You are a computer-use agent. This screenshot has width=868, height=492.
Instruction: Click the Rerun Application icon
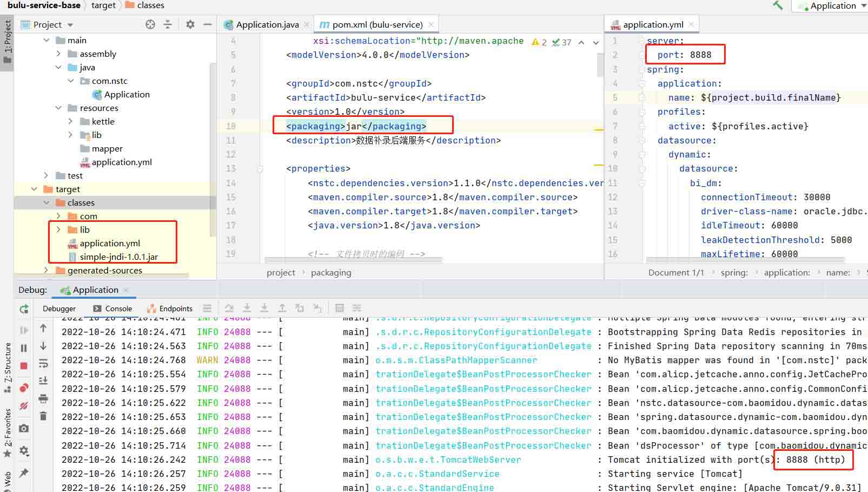[x=24, y=309]
